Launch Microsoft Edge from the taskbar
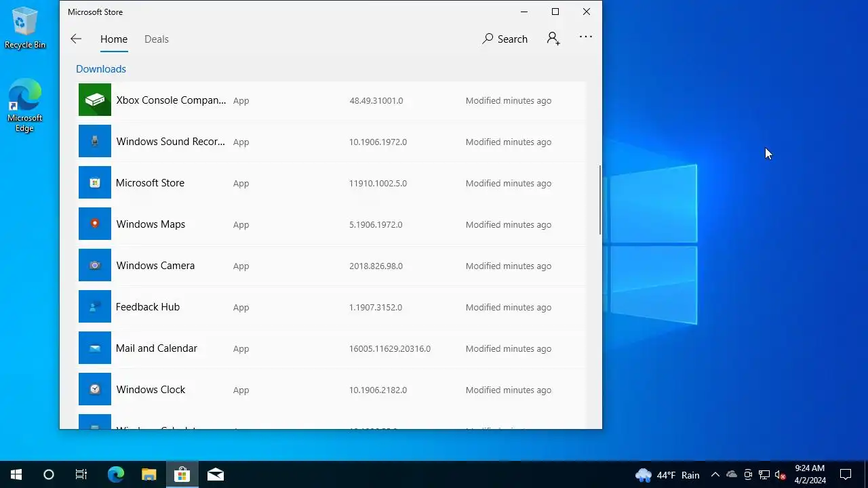868x488 pixels. coord(116,474)
